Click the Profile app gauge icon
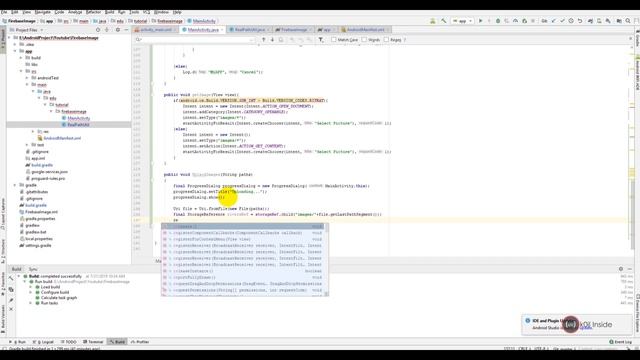The width and height of the screenshot is (640, 360). [x=516, y=21]
